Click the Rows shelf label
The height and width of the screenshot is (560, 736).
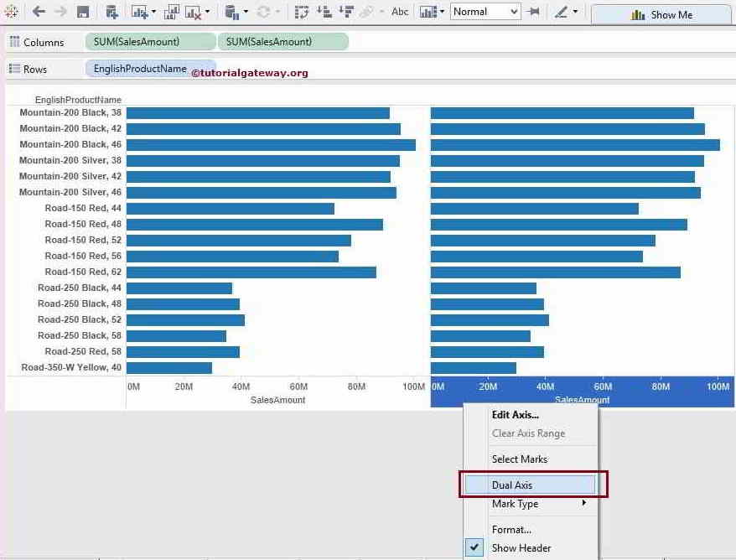(35, 69)
